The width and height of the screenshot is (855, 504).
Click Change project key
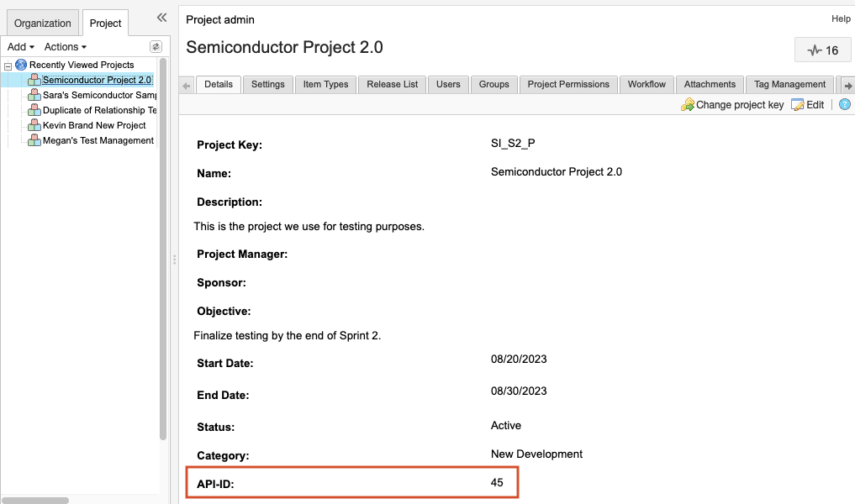coord(732,105)
